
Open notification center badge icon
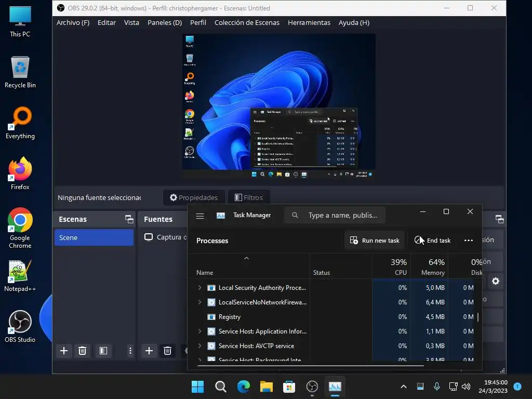tap(517, 387)
